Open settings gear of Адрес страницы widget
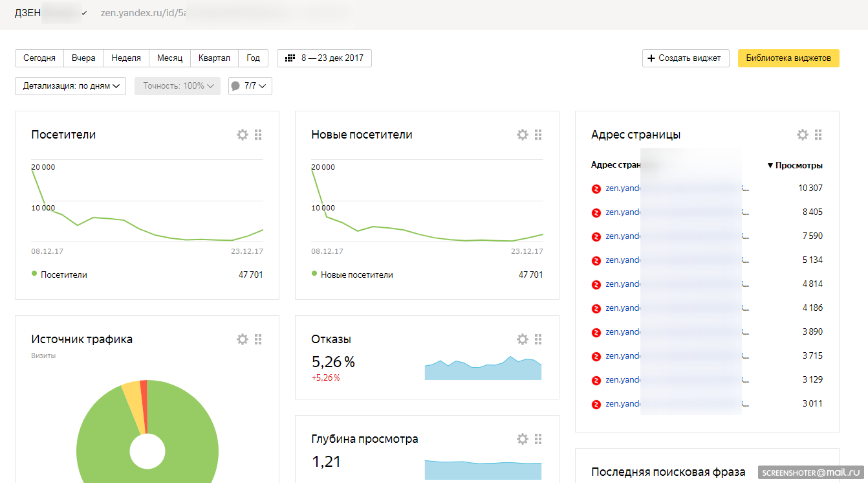The height and width of the screenshot is (483, 868). [x=803, y=135]
